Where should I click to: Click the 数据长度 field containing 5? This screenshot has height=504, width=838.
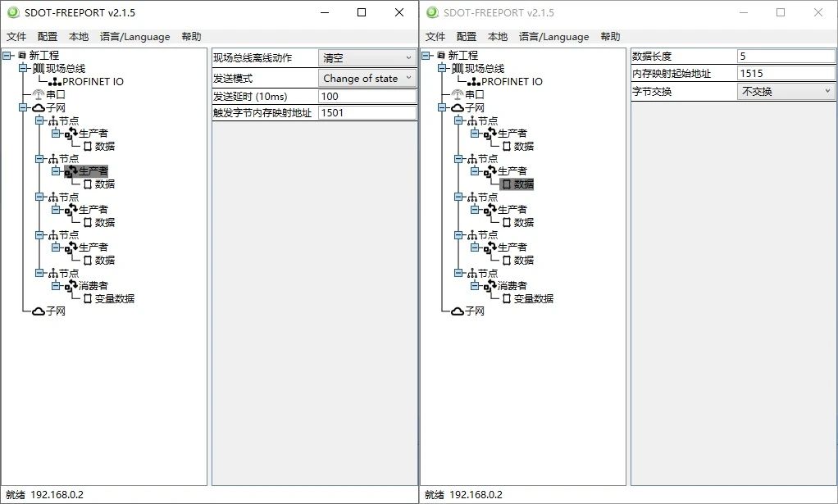(x=786, y=56)
